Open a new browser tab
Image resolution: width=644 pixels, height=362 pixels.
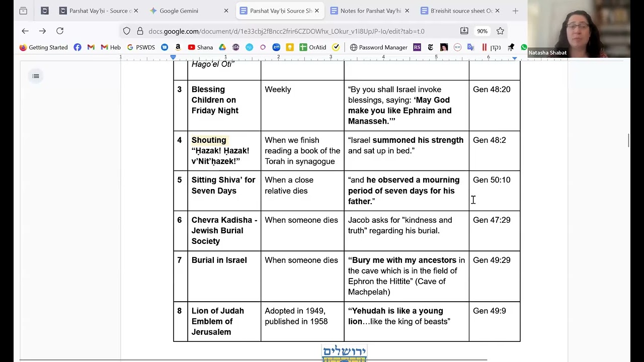515,11
